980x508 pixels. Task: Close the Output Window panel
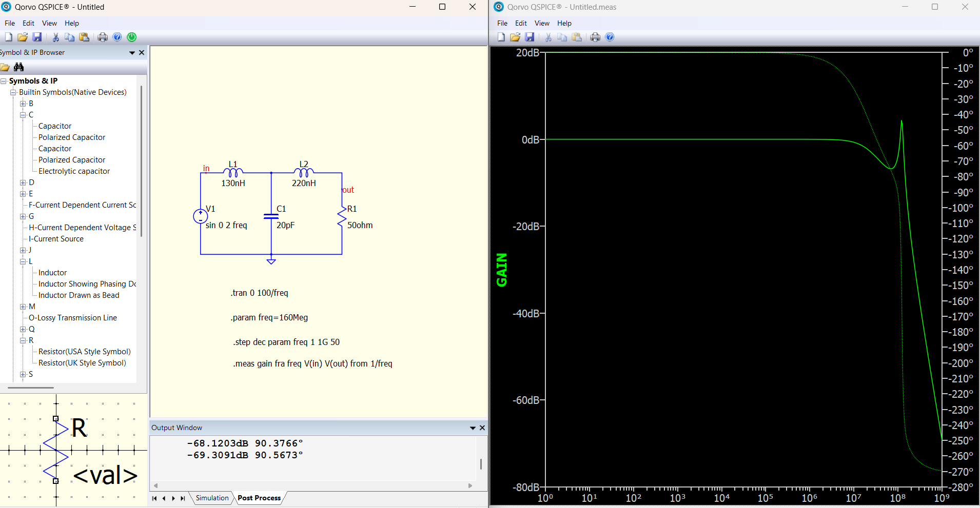pyautogui.click(x=482, y=428)
